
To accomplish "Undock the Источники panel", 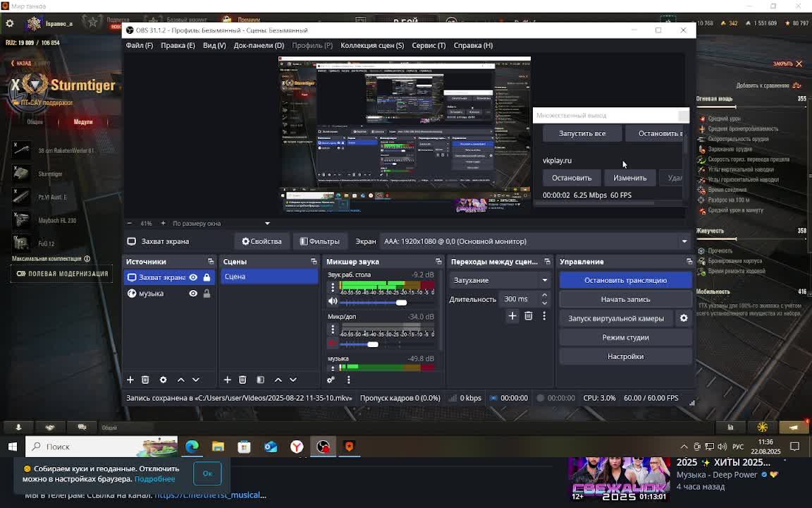I will 211,262.
